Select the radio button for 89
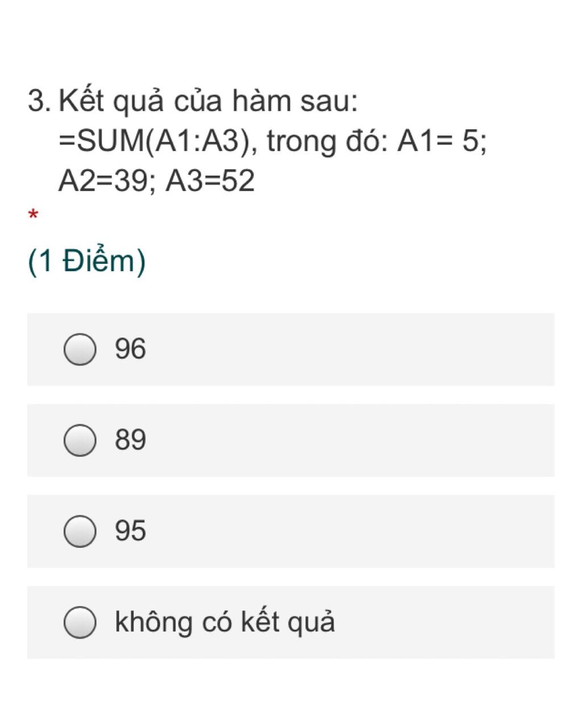This screenshot has height=728, width=582. [80, 440]
